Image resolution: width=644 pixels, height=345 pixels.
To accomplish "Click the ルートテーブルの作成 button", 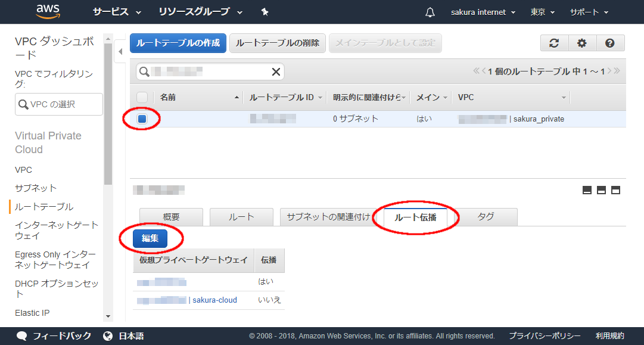I will coord(178,43).
